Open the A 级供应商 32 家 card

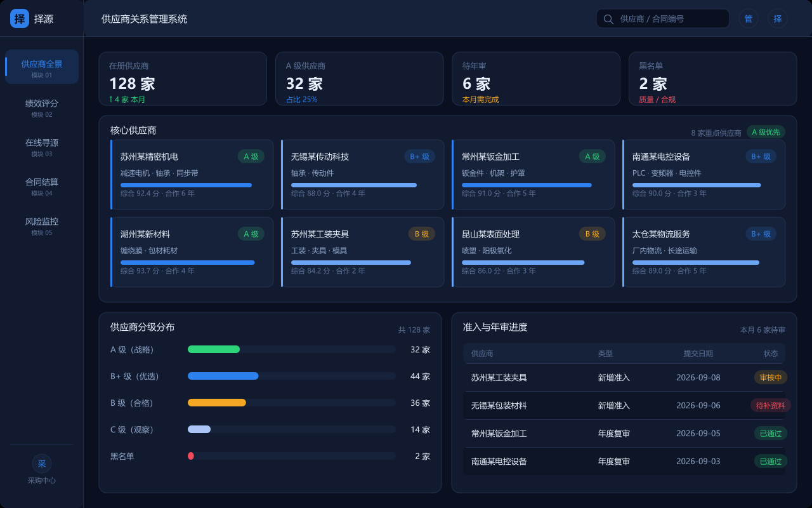(x=359, y=79)
